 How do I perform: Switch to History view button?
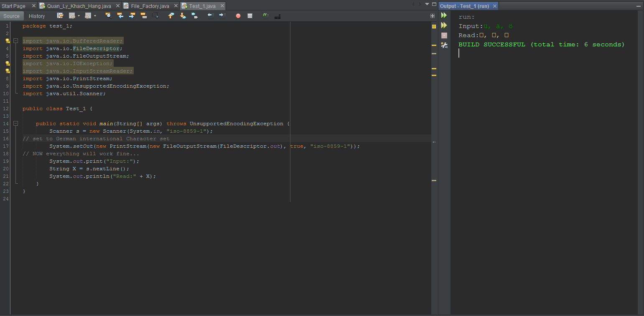37,16
